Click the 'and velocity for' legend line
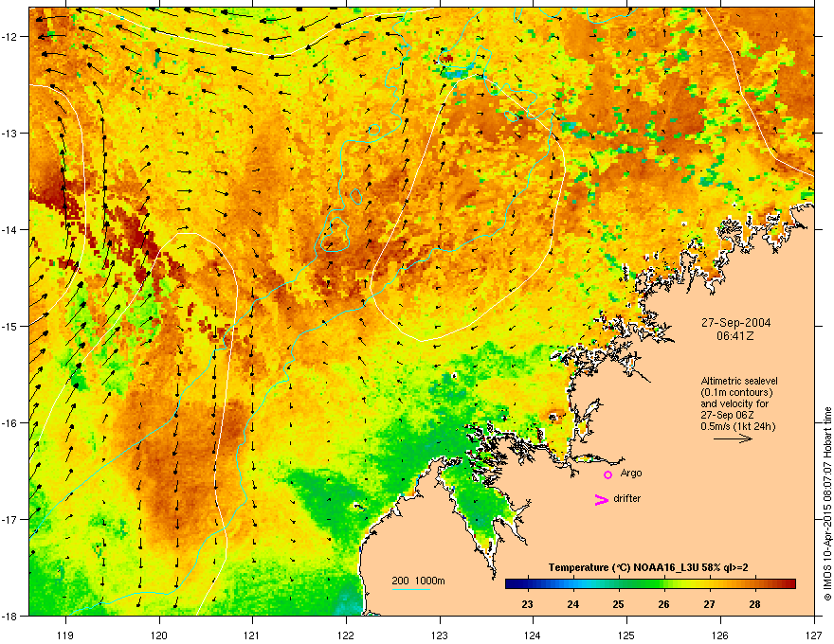Viewport: 834px width, 644px height. [734, 403]
